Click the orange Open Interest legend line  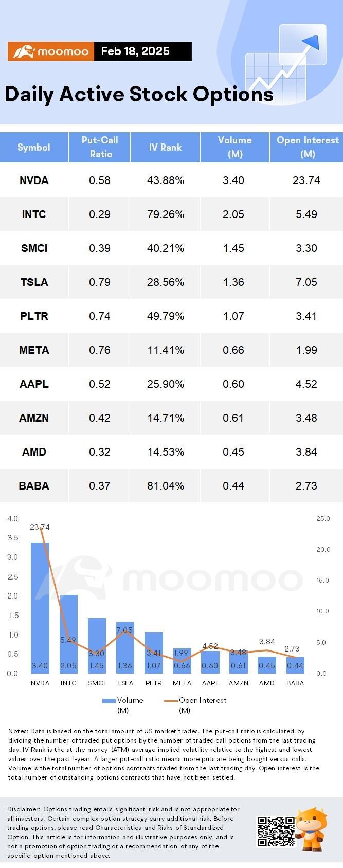[171, 700]
